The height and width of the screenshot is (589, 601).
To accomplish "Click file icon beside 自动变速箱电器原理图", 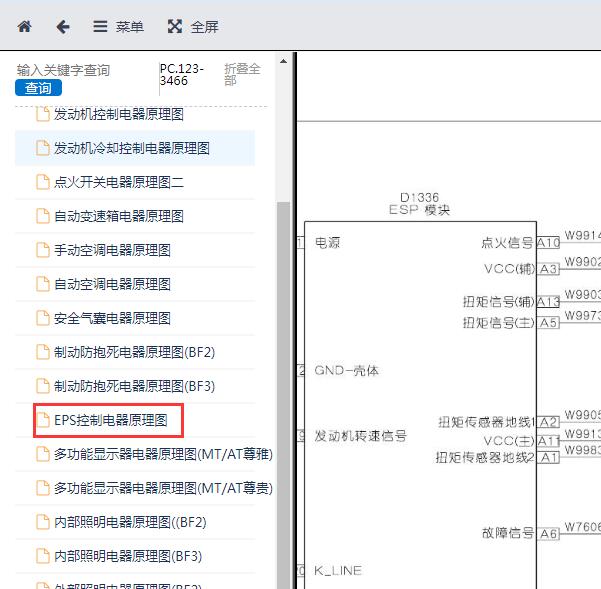I will coord(43,216).
